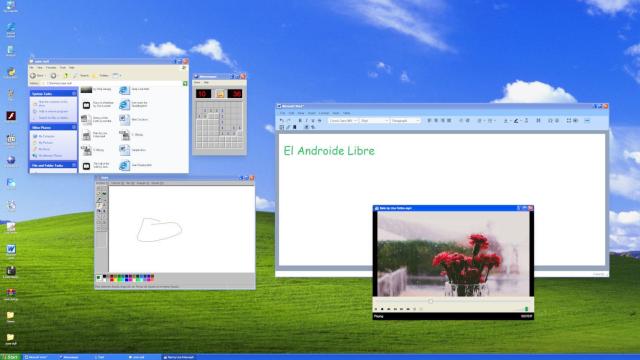Image resolution: width=640 pixels, height=360 pixels.
Task: Select Eraser tool in Paint toolbox
Action: tap(99, 194)
